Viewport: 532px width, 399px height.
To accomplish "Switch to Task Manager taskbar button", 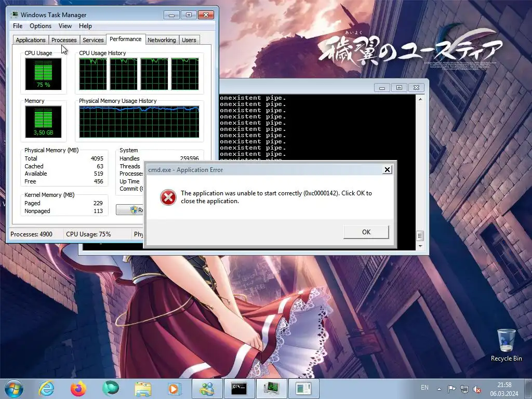I will (272, 389).
